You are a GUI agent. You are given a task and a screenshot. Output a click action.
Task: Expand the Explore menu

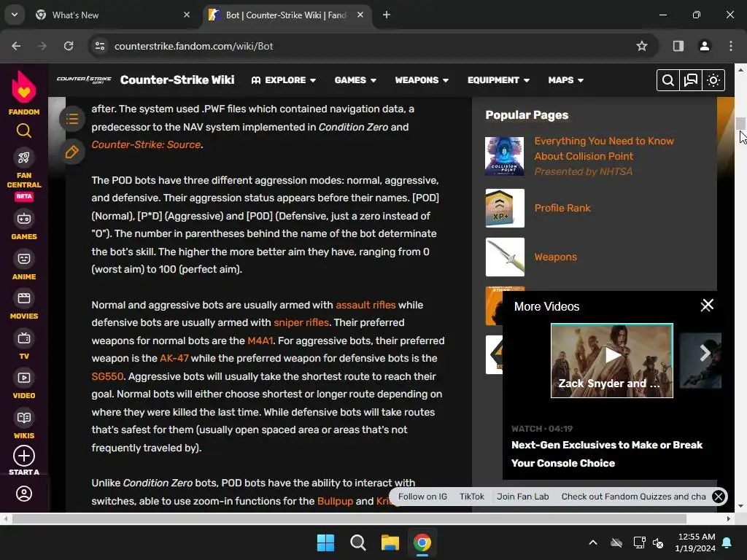coord(284,80)
